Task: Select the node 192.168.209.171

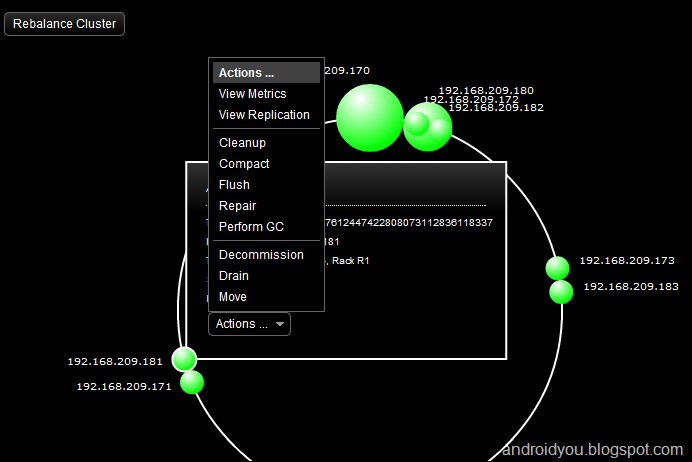Action: pyautogui.click(x=192, y=382)
